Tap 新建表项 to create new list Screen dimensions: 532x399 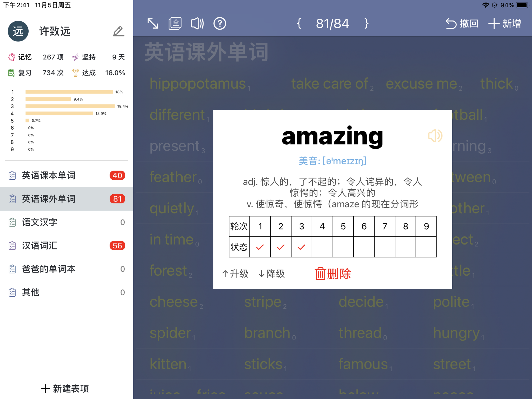(65, 389)
